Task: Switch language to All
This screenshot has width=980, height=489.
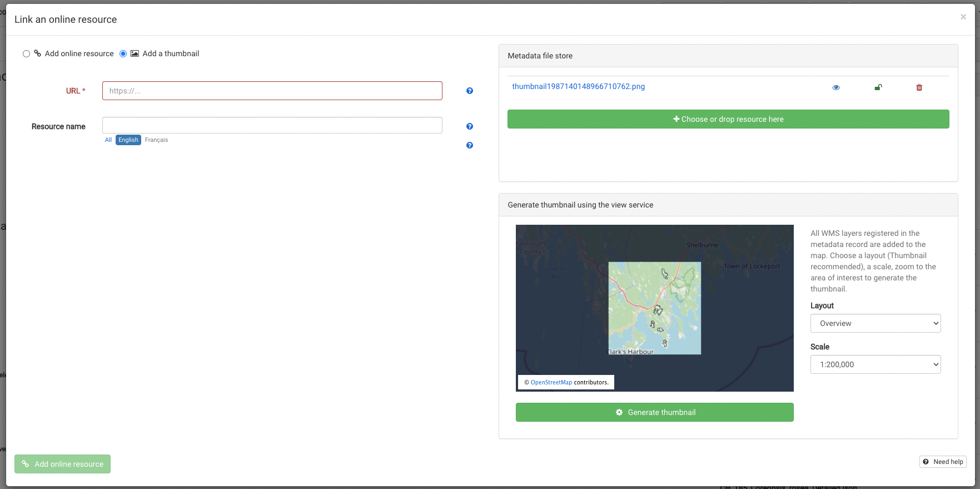Action: 108,140
